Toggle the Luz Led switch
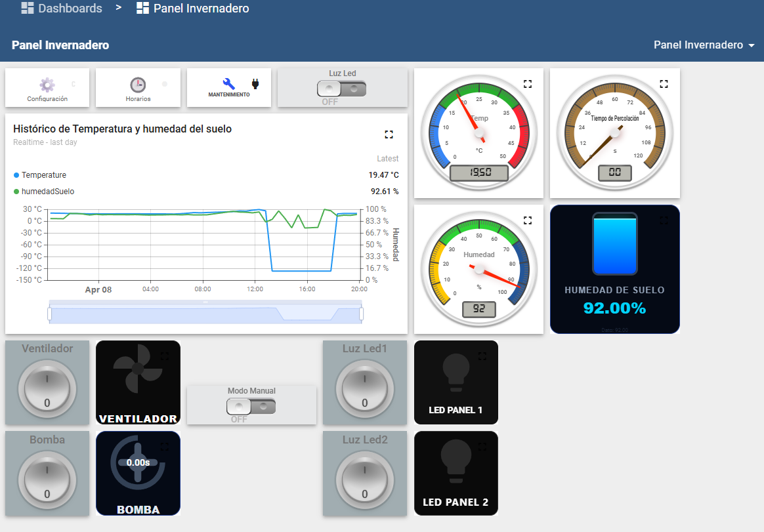764x532 pixels. pyautogui.click(x=341, y=89)
